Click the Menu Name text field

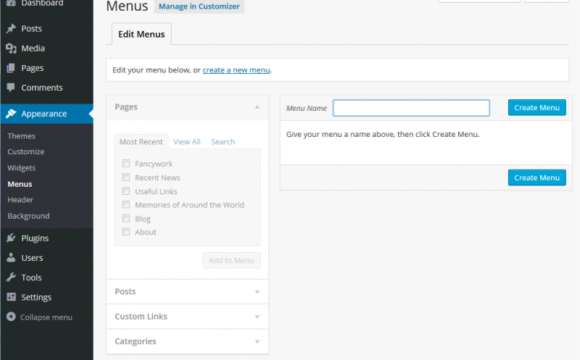tap(411, 108)
